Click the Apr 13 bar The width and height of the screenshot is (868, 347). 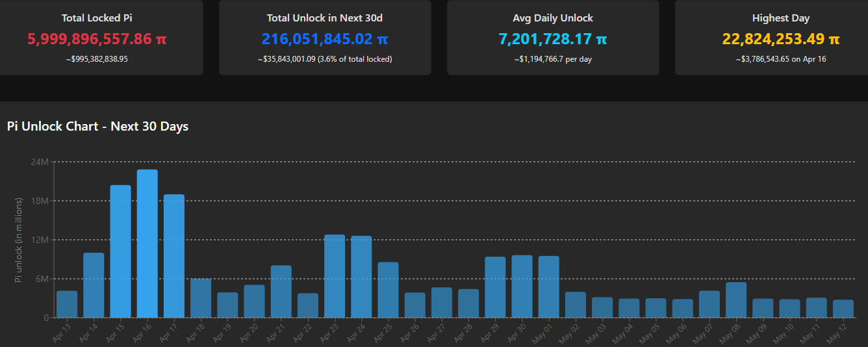(67, 304)
